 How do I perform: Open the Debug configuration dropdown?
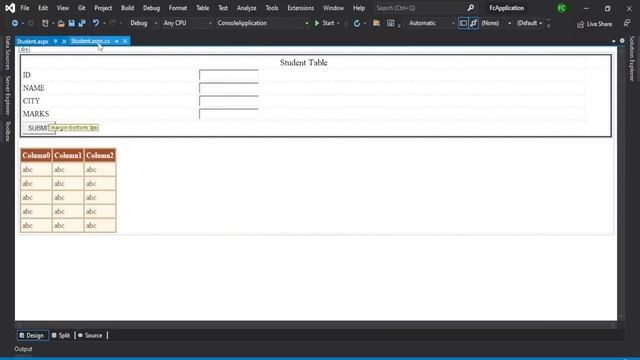[x=143, y=23]
